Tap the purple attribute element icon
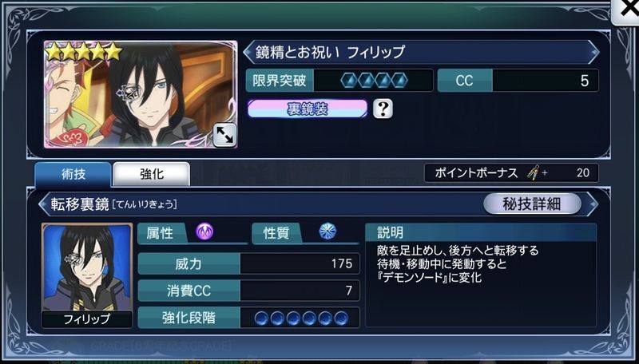 204,232
